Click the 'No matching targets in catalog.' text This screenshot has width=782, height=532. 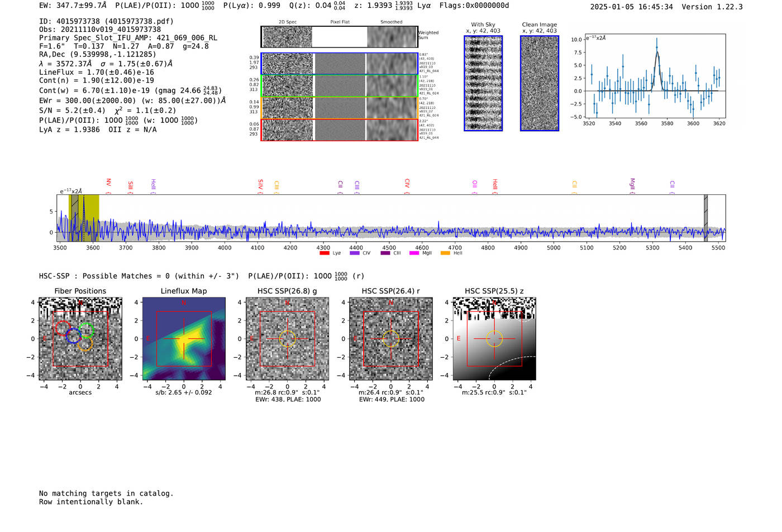pyautogui.click(x=106, y=493)
